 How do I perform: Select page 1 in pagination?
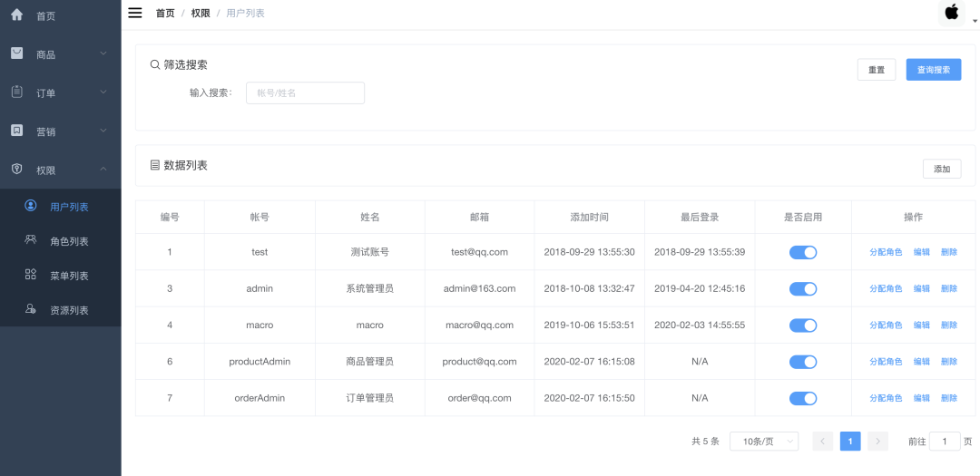[x=850, y=441]
